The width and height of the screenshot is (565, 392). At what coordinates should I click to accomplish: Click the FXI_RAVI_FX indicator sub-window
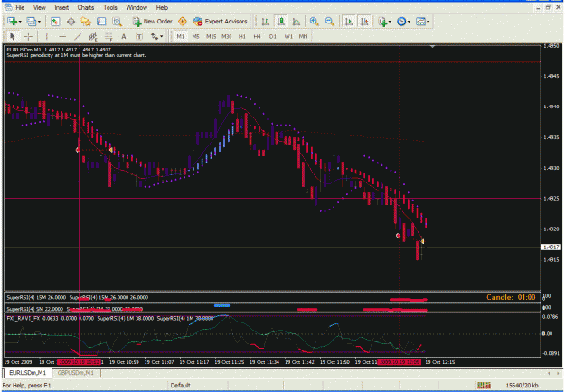tap(272, 335)
